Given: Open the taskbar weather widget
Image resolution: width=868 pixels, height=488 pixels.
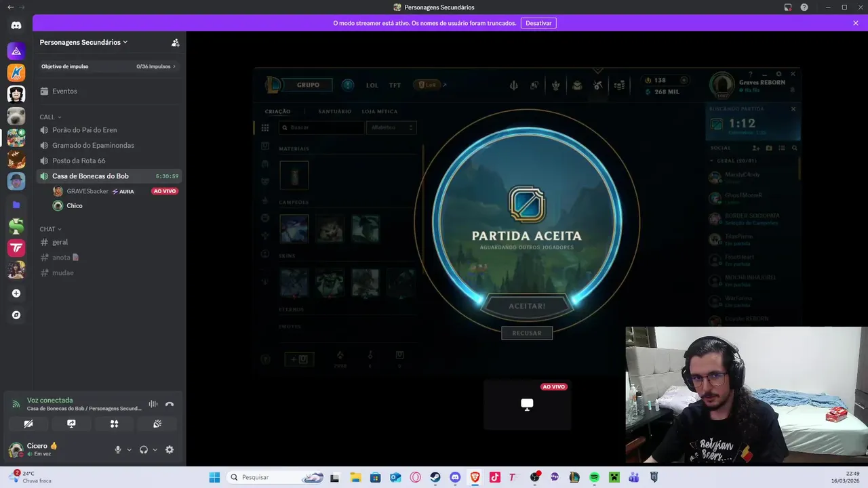Looking at the screenshot, I should [x=31, y=477].
